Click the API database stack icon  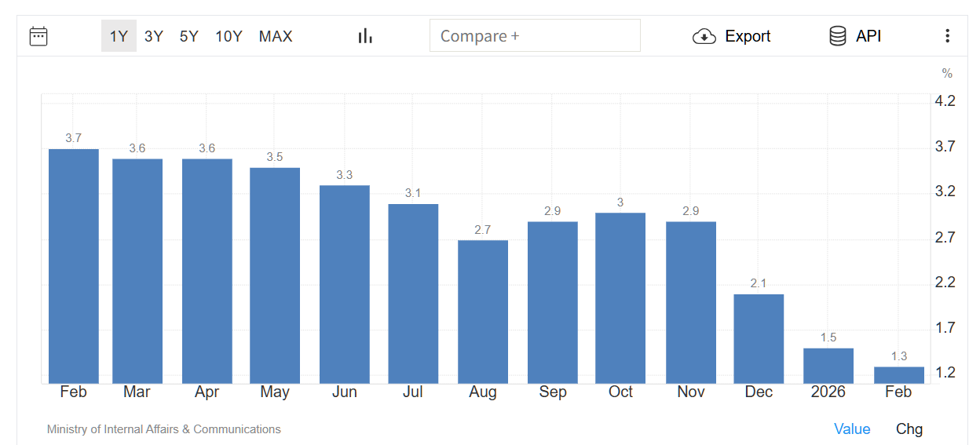(838, 36)
